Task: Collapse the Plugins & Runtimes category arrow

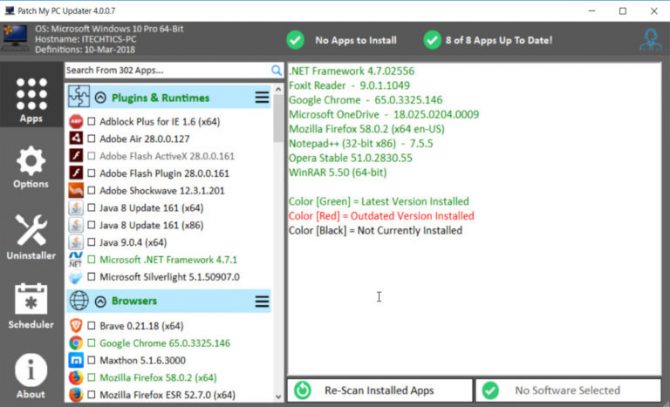Action: 100,98
